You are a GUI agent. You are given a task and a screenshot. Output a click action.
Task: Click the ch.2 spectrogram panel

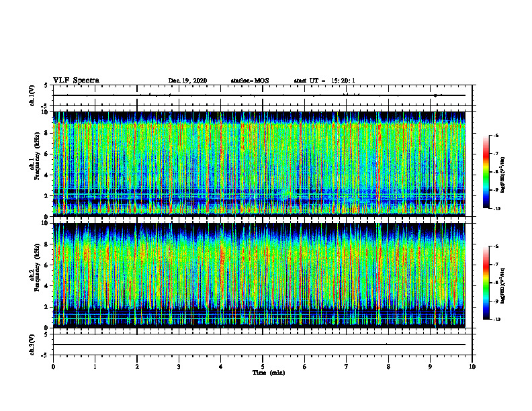pos(259,275)
